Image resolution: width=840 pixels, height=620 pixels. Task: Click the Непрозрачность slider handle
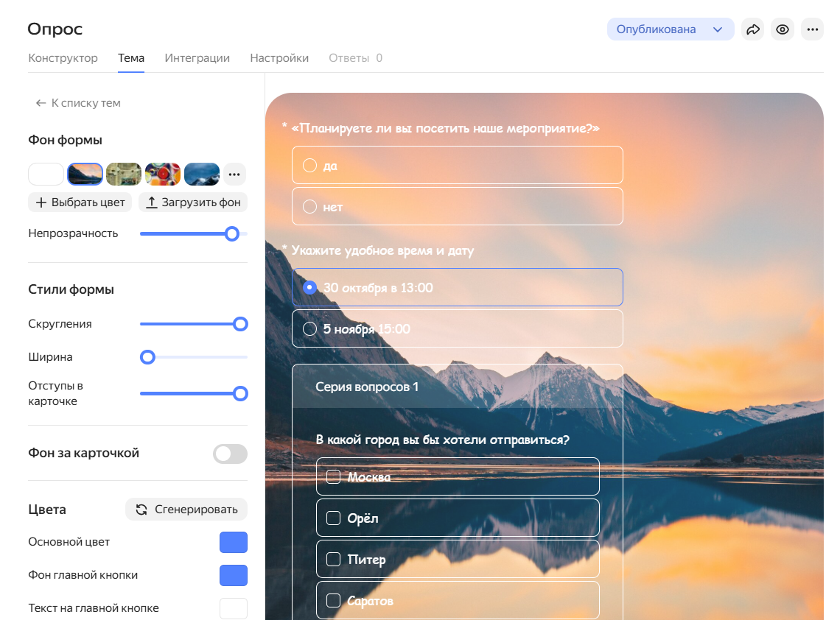(232, 233)
